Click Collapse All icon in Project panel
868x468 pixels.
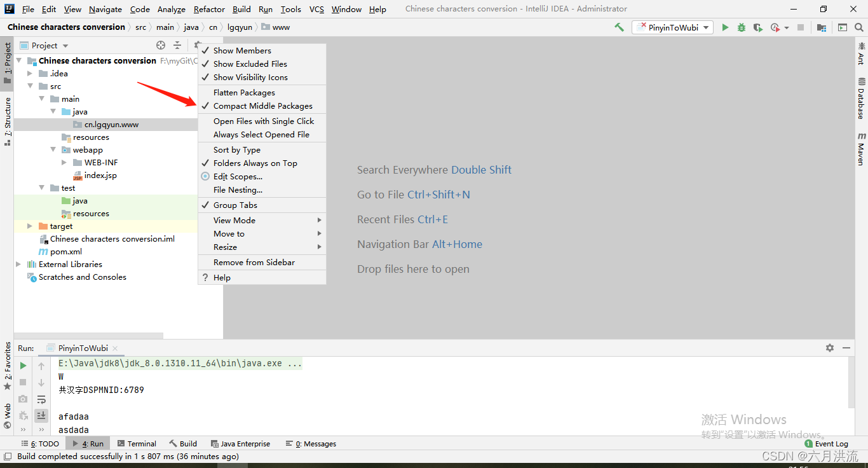(178, 45)
